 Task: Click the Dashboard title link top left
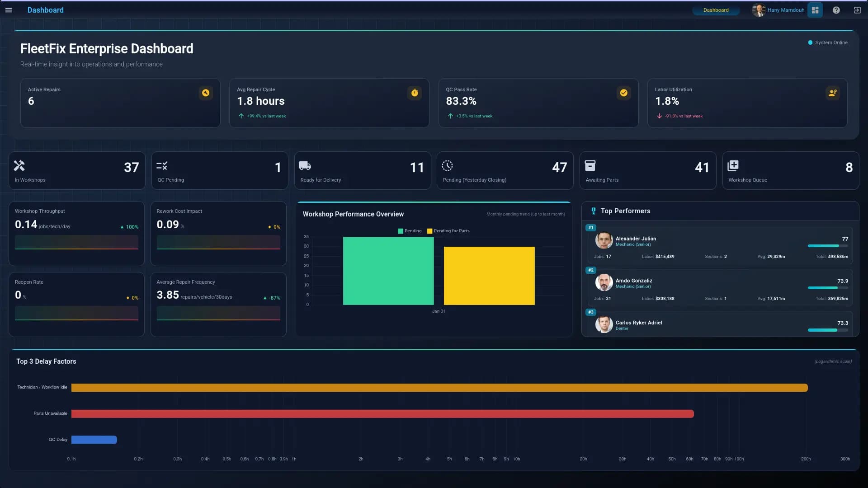45,10
